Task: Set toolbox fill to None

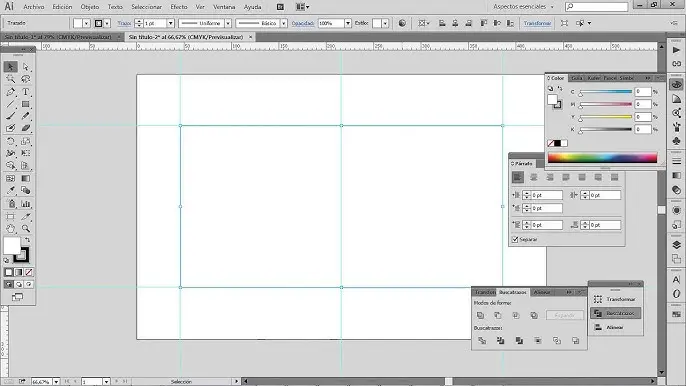Action: tap(29, 272)
